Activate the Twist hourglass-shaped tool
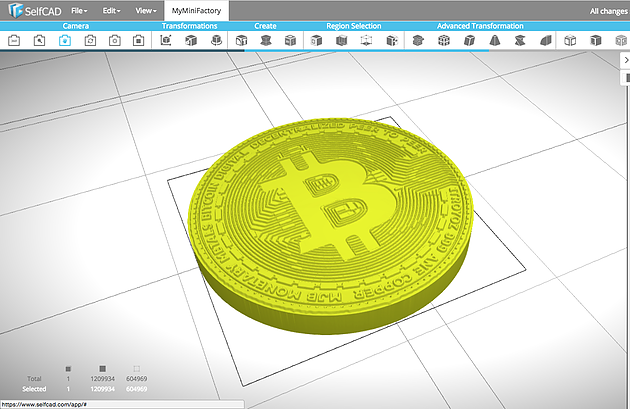Viewport: 630px width, 409px height. 520,40
